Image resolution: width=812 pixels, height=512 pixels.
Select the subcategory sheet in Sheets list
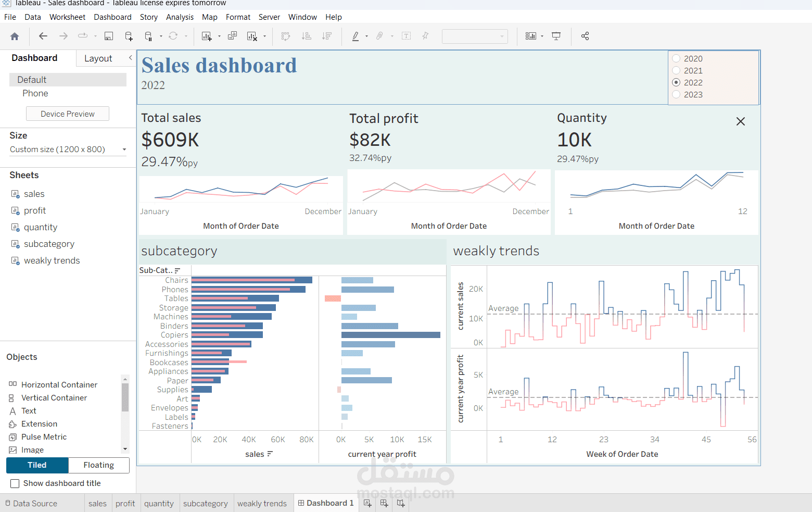49,244
